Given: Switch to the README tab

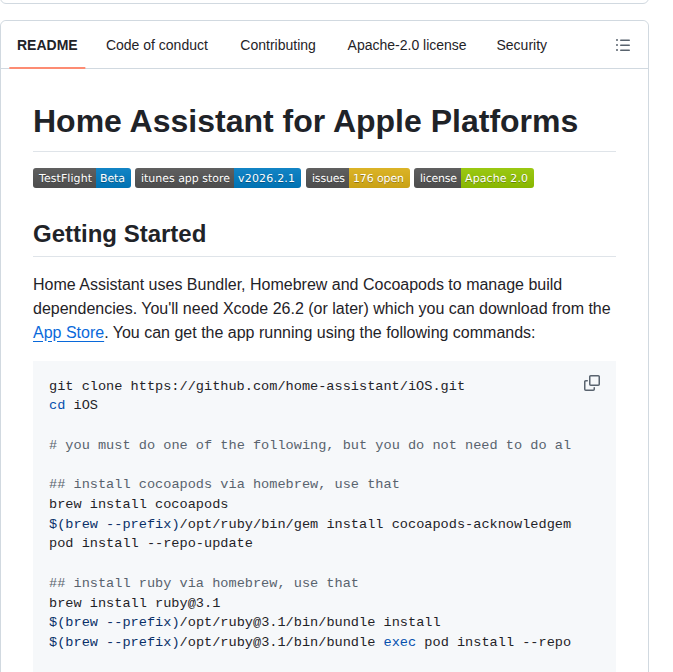Looking at the screenshot, I should click(47, 45).
